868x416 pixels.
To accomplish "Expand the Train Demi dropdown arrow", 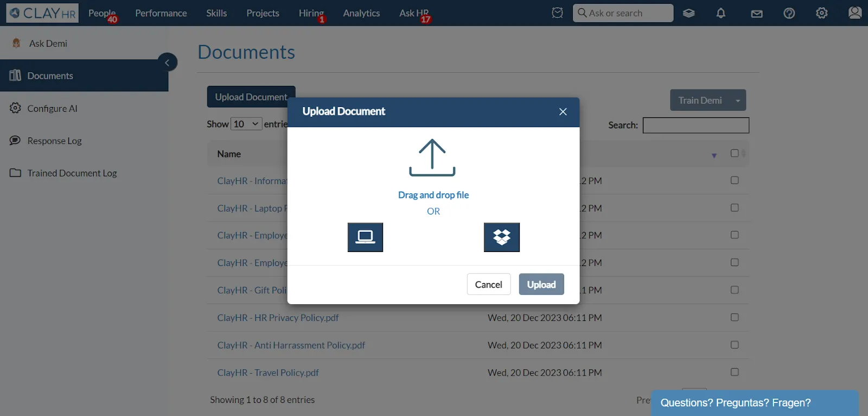I will pyautogui.click(x=738, y=100).
